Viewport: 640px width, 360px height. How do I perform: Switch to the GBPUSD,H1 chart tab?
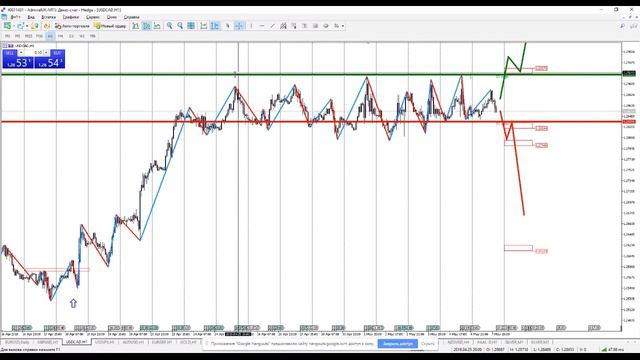coord(47,342)
